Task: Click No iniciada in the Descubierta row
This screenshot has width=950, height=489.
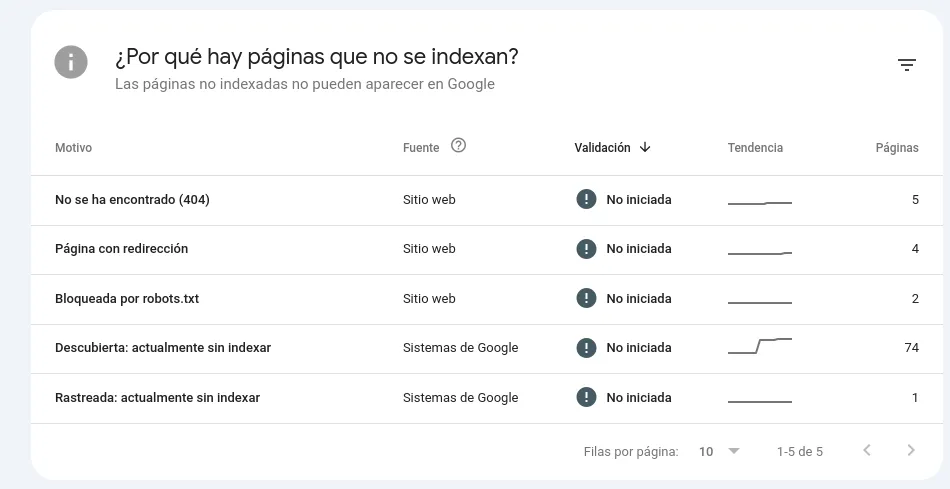Action: tap(639, 348)
